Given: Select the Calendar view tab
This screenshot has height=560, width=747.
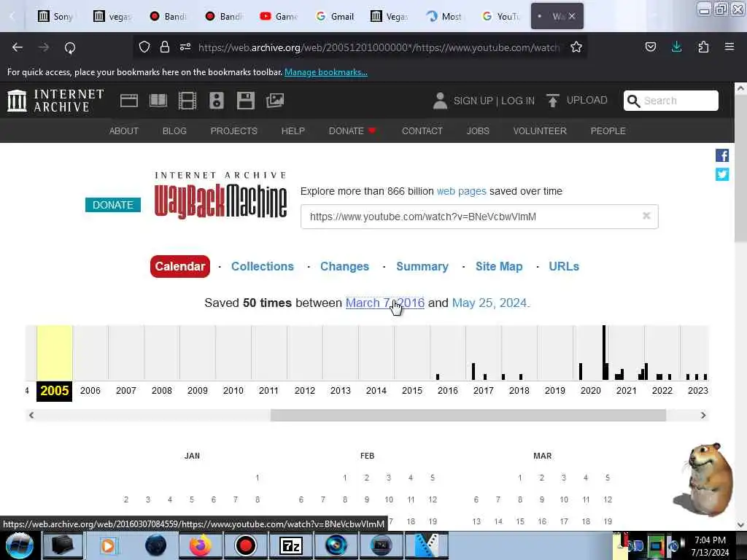Looking at the screenshot, I should pyautogui.click(x=180, y=266).
